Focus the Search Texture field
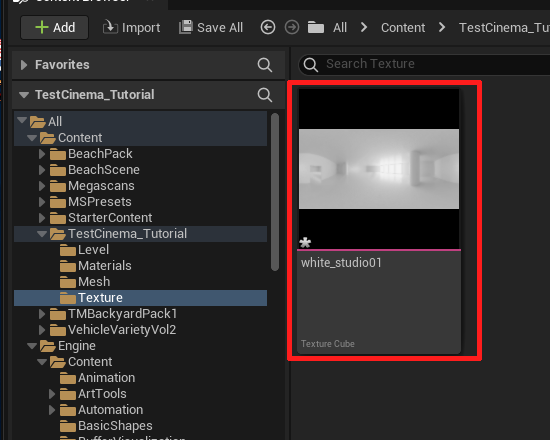 pyautogui.click(x=424, y=64)
